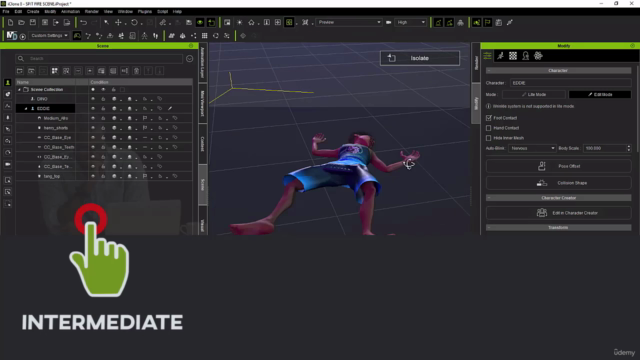
Task: Open the Render menu
Action: 92,11
